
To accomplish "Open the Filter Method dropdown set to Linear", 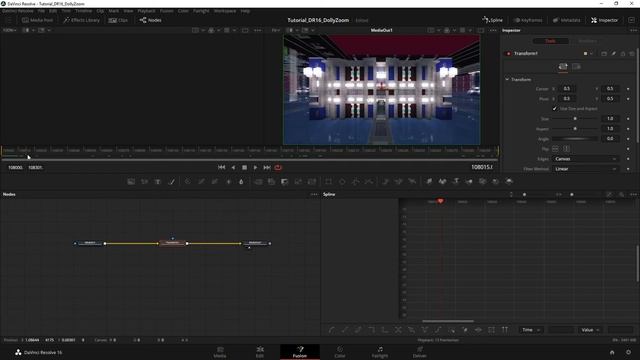I will 585,169.
